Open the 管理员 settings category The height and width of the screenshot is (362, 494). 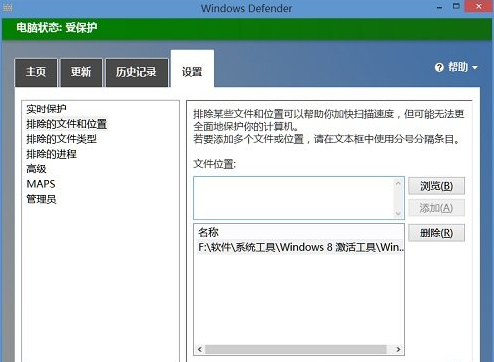click(x=41, y=199)
